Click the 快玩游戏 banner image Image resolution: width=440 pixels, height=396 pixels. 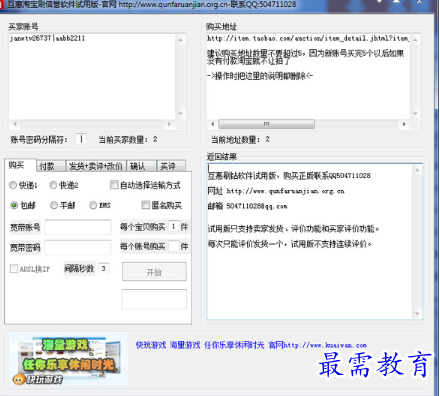(x=67, y=359)
